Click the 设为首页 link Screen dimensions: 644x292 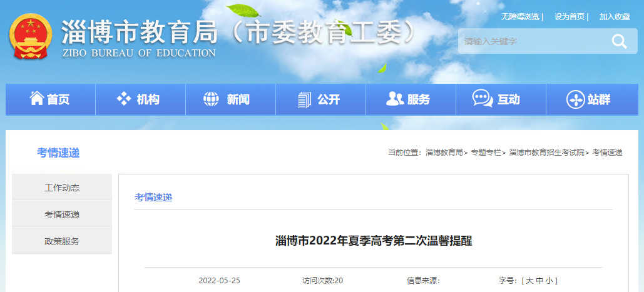(x=570, y=17)
